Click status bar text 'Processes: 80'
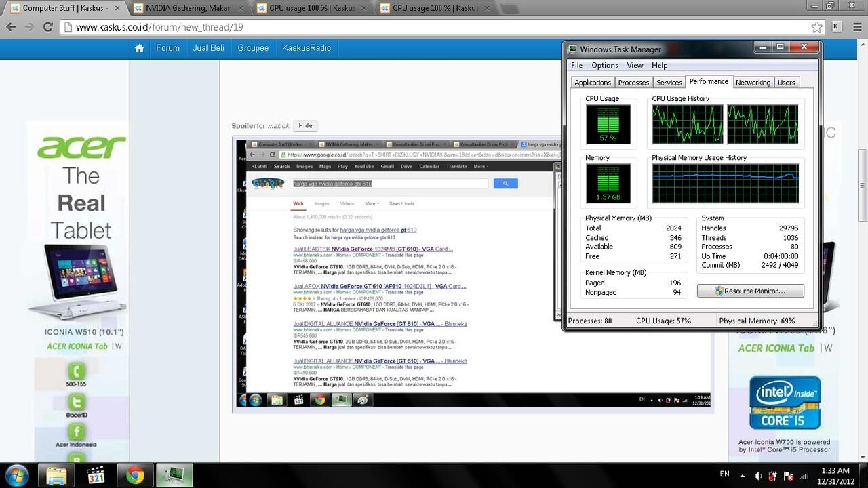868x488 pixels. [590, 321]
